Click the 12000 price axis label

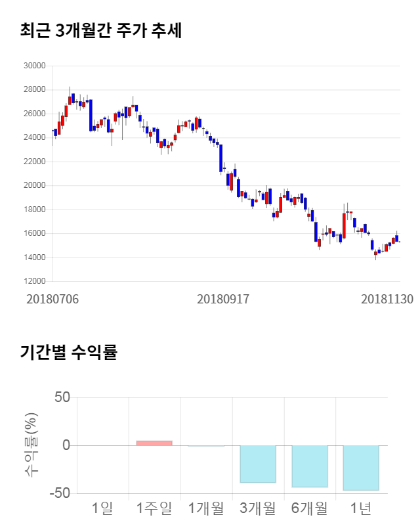[x=33, y=281]
